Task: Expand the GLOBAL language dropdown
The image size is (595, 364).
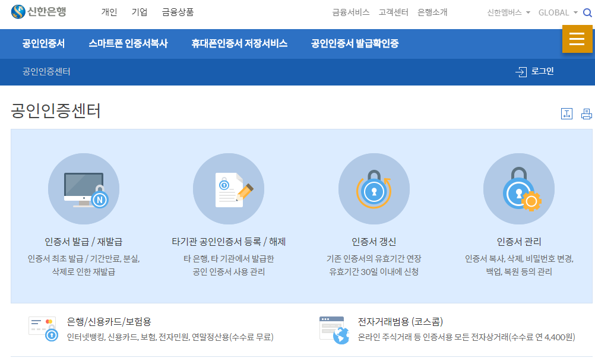Action: tap(558, 12)
